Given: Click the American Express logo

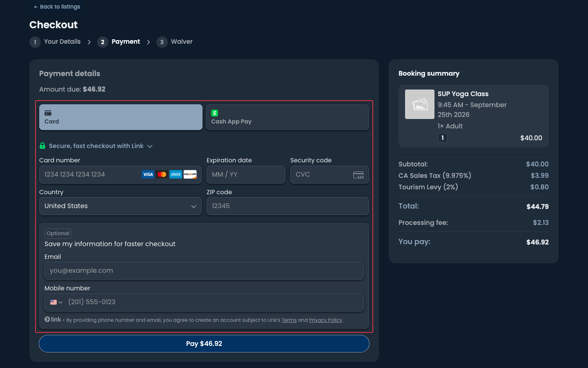Looking at the screenshot, I should [x=176, y=175].
